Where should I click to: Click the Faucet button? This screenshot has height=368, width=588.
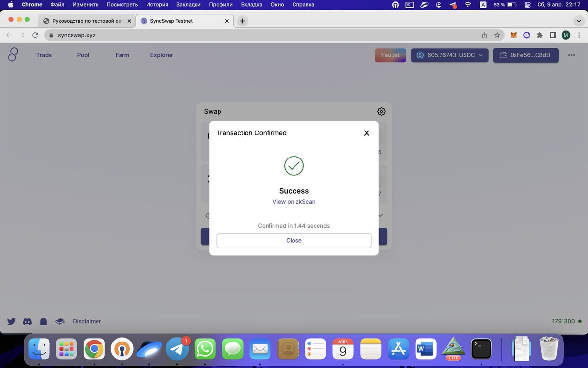point(391,55)
